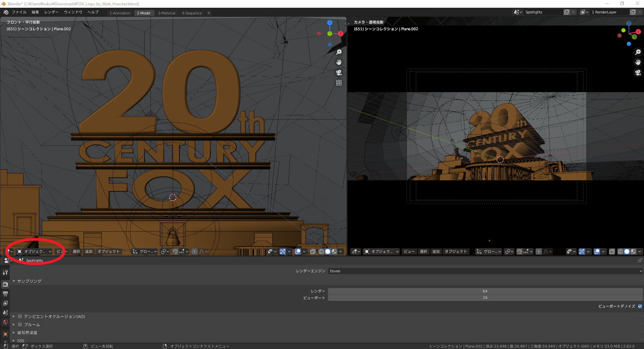Toggle snapping magnet in camera viewport
Image resolution: width=644 pixels, height=349 pixels.
(x=520, y=251)
